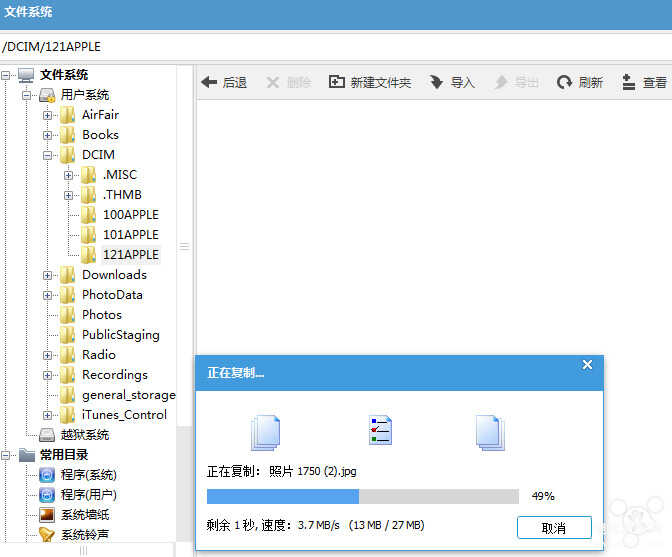Image resolution: width=672 pixels, height=557 pixels.
Task: Select the PhotoData folder label
Action: coord(112,295)
